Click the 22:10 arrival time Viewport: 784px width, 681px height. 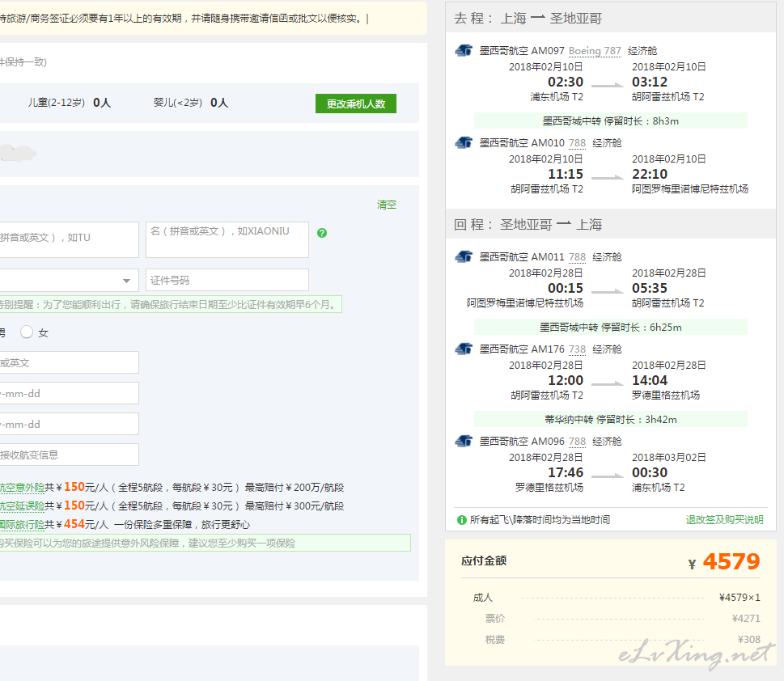650,174
